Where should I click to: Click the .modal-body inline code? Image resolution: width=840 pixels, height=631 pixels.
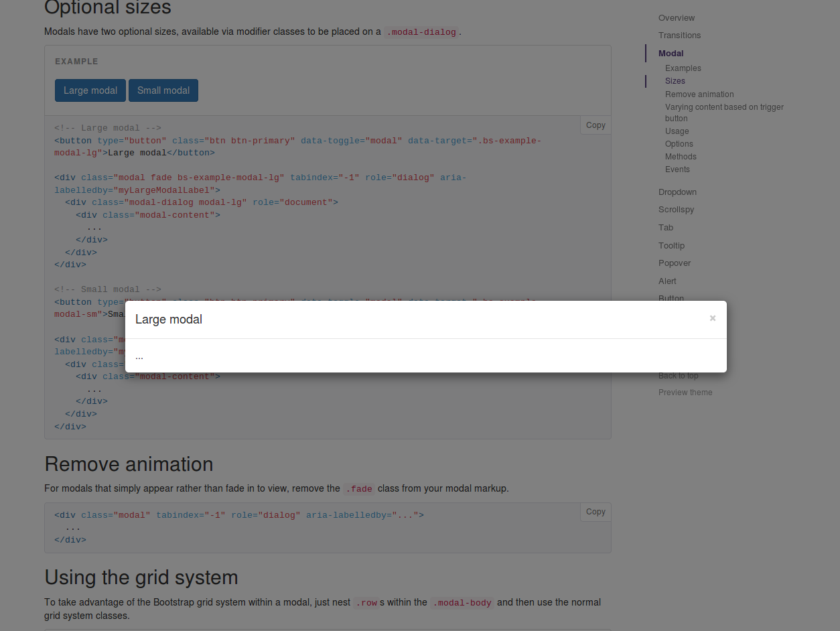[462, 603]
